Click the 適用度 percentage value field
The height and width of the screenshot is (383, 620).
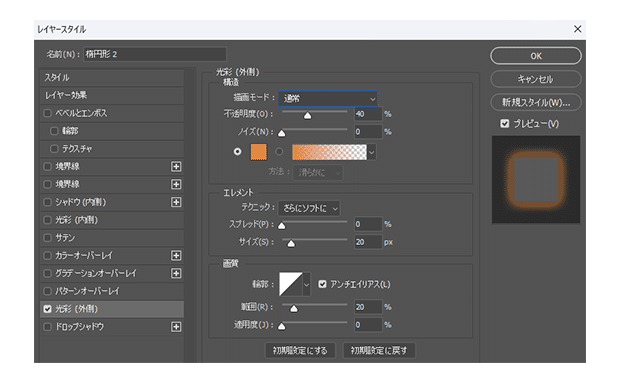tap(368, 325)
